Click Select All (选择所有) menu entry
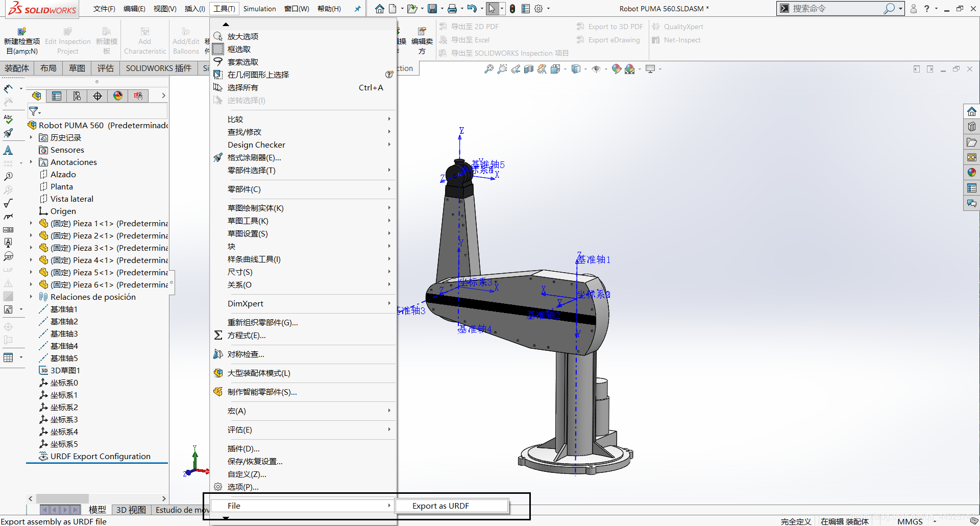Image resolution: width=980 pixels, height=526 pixels. tap(304, 87)
